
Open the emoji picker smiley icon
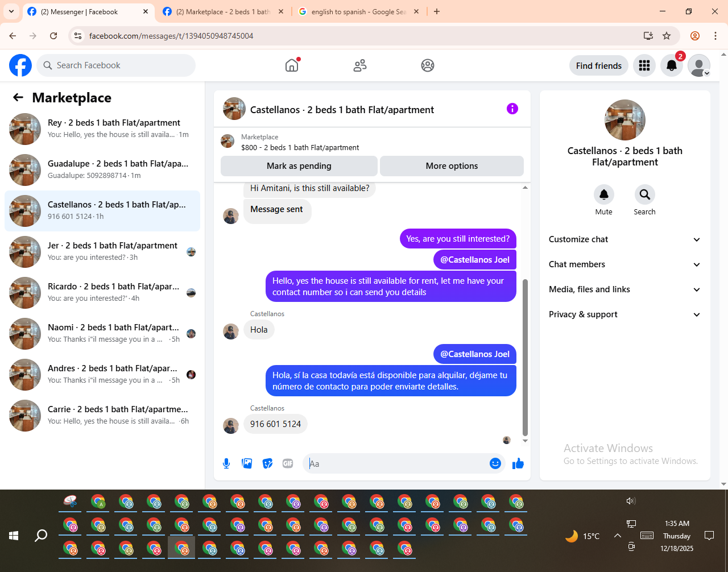coord(495,463)
